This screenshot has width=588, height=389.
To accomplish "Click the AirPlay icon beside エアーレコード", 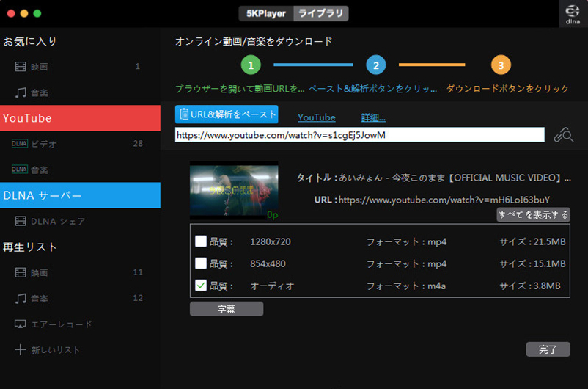I will coord(21,324).
